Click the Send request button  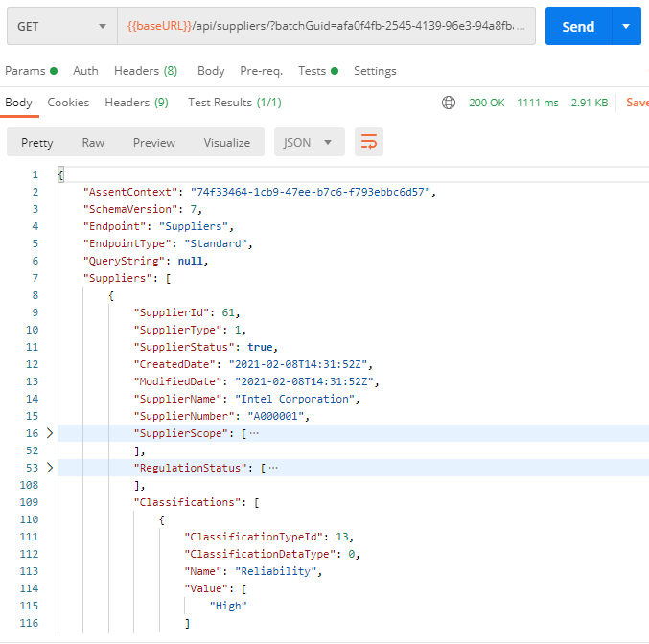point(578,26)
